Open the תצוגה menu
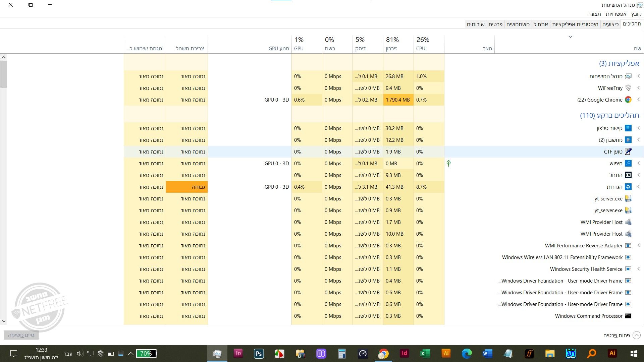 [594, 14]
